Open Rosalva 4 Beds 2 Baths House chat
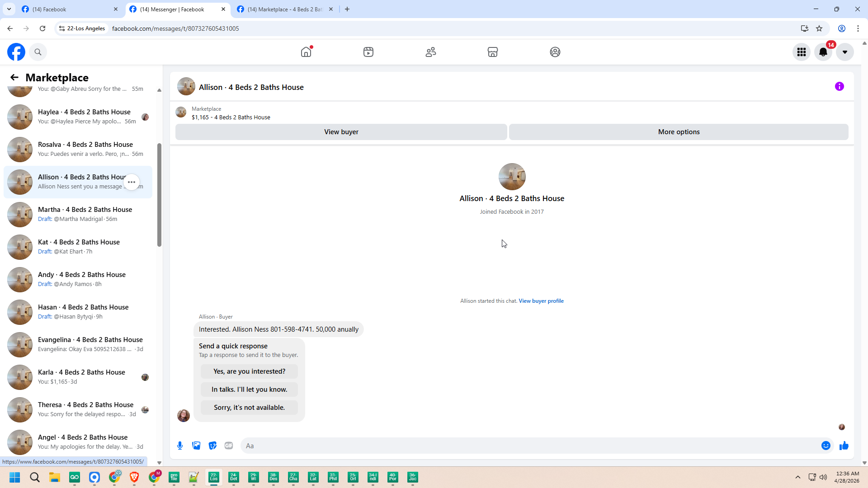The height and width of the screenshot is (488, 868). [78, 150]
